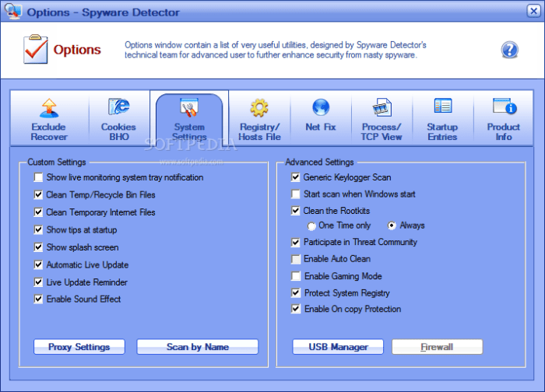The width and height of the screenshot is (545, 392).
Task: Select One Time only radio button
Action: (x=311, y=226)
